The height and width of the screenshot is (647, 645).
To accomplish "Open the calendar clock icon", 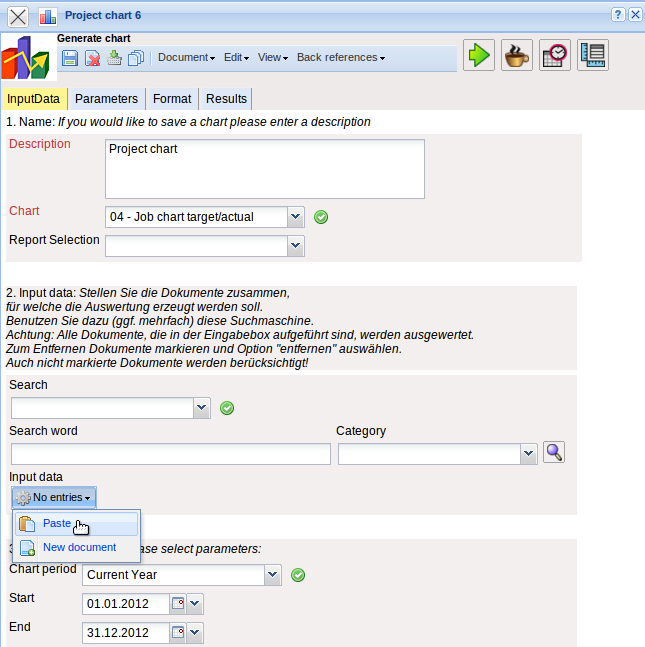I will [x=555, y=55].
